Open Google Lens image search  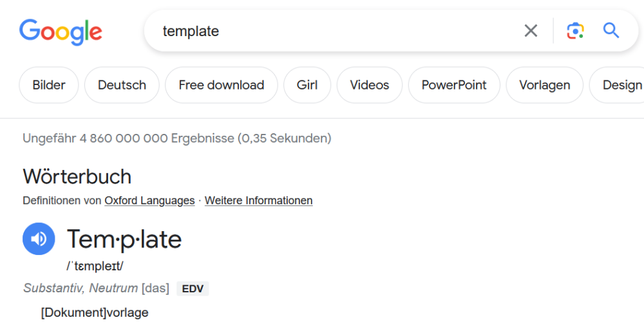pyautogui.click(x=575, y=31)
